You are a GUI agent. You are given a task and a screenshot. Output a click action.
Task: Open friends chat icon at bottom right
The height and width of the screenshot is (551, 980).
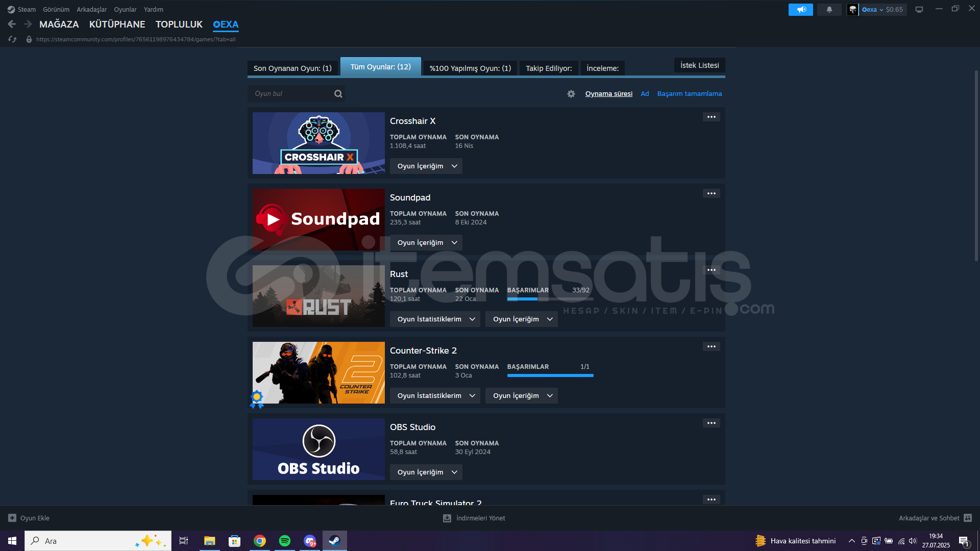point(968,518)
